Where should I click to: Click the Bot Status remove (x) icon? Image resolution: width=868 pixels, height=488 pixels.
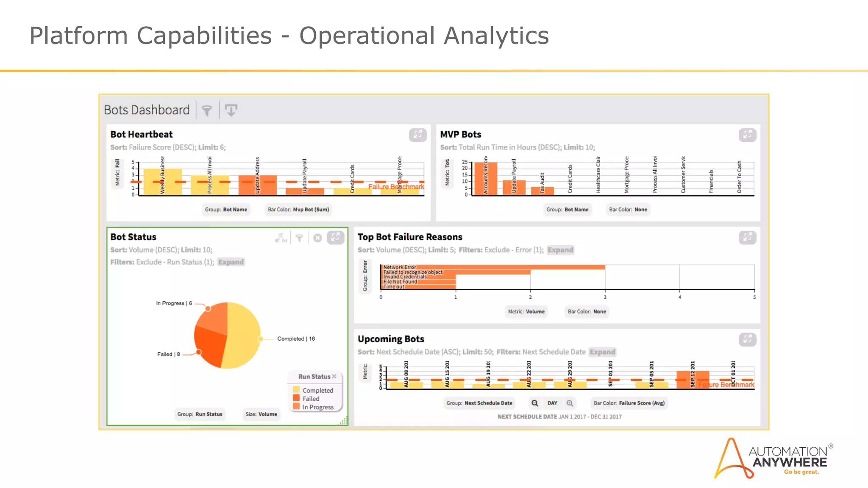click(x=317, y=238)
